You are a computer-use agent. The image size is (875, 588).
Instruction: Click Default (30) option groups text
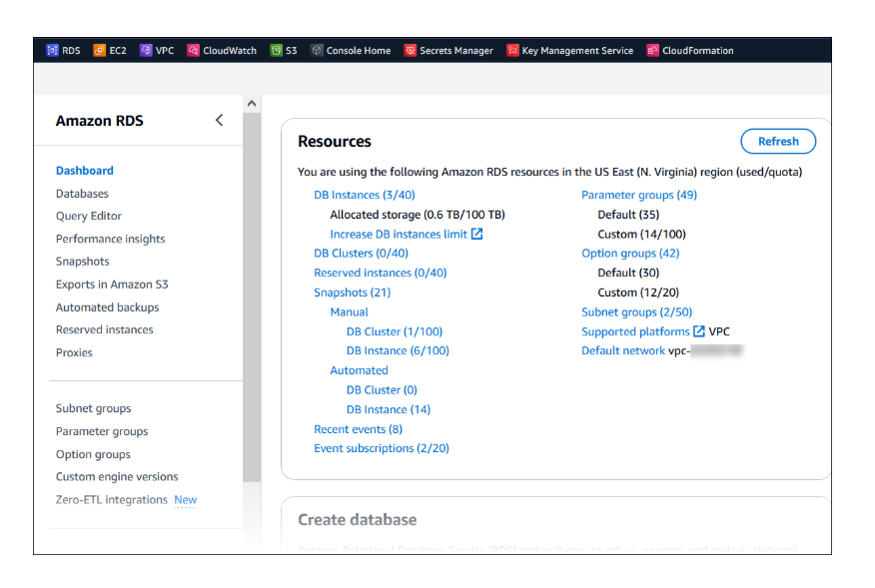(628, 273)
